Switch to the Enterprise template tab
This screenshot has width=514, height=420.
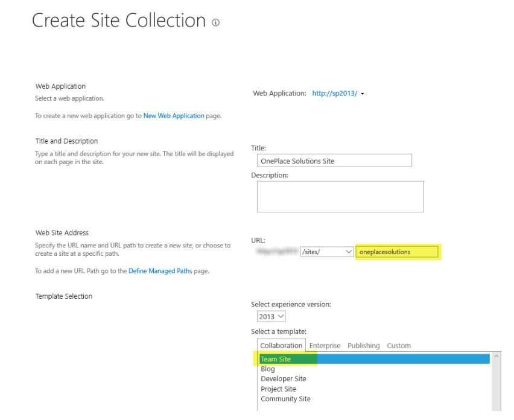[x=325, y=346]
